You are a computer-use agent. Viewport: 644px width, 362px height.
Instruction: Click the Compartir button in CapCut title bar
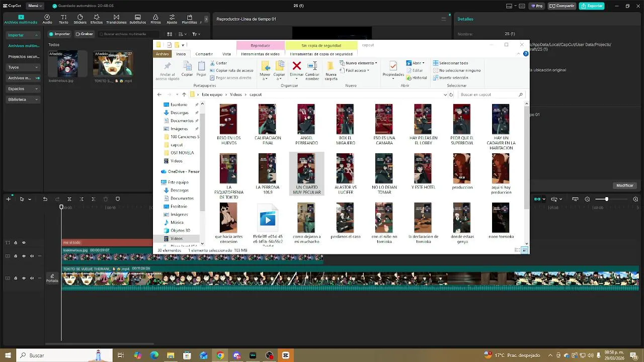562,6
